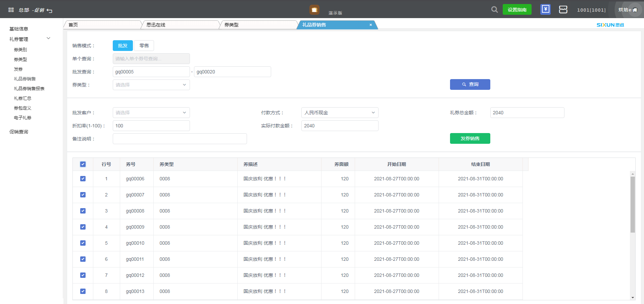This screenshot has height=304, width=644.
Task: Open 券类别 sidebar item
Action: pyautogui.click(x=20, y=50)
